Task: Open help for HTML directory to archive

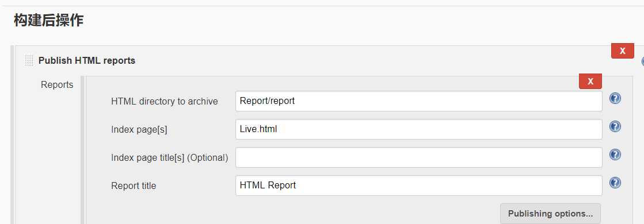Action: 615,98
